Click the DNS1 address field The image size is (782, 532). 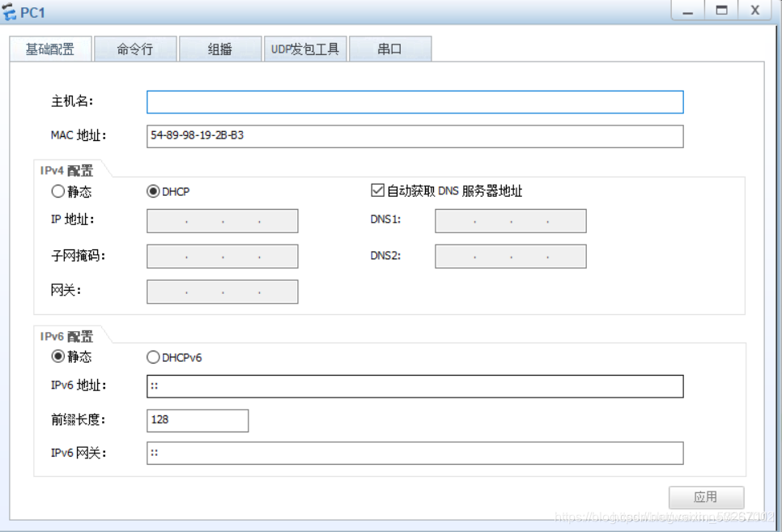click(511, 221)
